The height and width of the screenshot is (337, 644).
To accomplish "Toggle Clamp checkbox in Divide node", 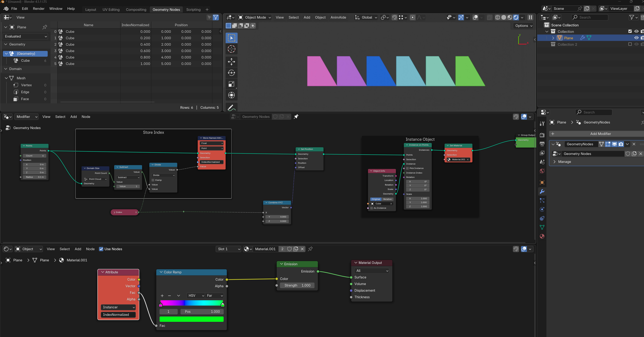I will (153, 180).
